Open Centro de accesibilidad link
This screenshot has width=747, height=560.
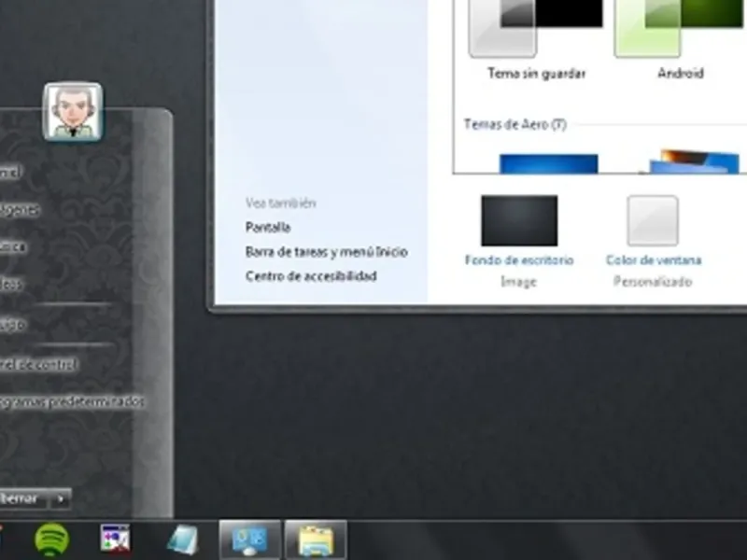tap(311, 275)
